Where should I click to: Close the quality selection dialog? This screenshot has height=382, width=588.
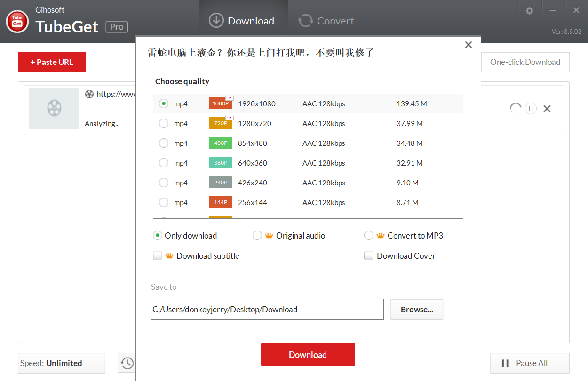468,45
